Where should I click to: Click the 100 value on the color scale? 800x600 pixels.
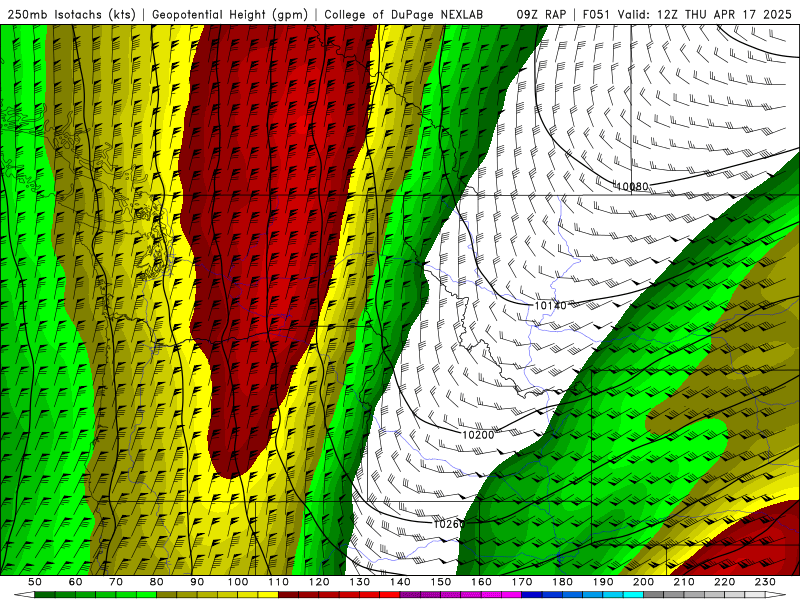point(238,582)
